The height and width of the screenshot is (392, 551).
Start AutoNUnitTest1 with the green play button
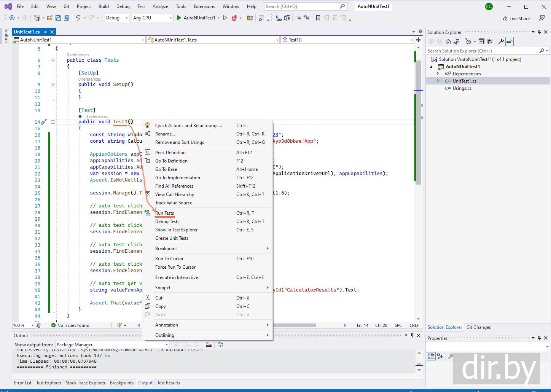click(x=179, y=18)
